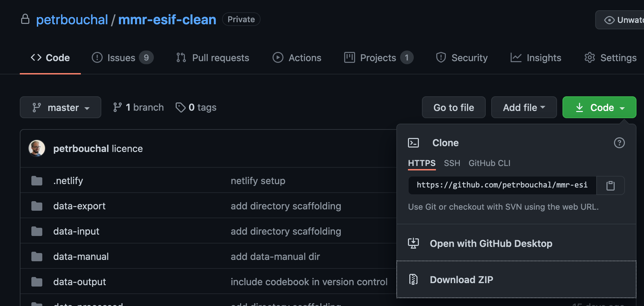Click the data-export folder icon

pyautogui.click(x=37, y=206)
